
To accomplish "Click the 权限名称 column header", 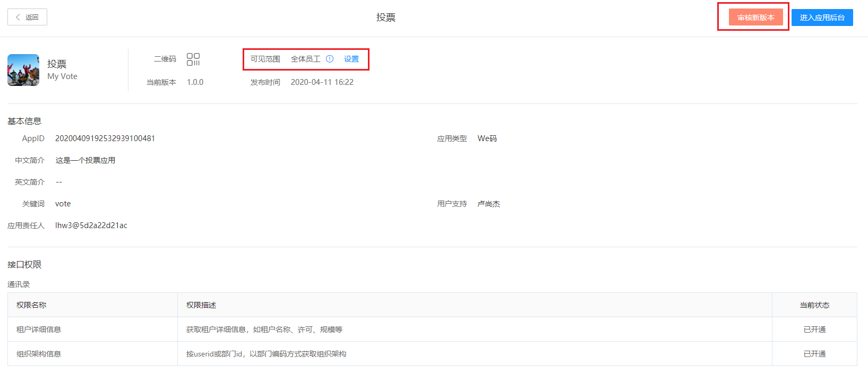I will pyautogui.click(x=31, y=305).
